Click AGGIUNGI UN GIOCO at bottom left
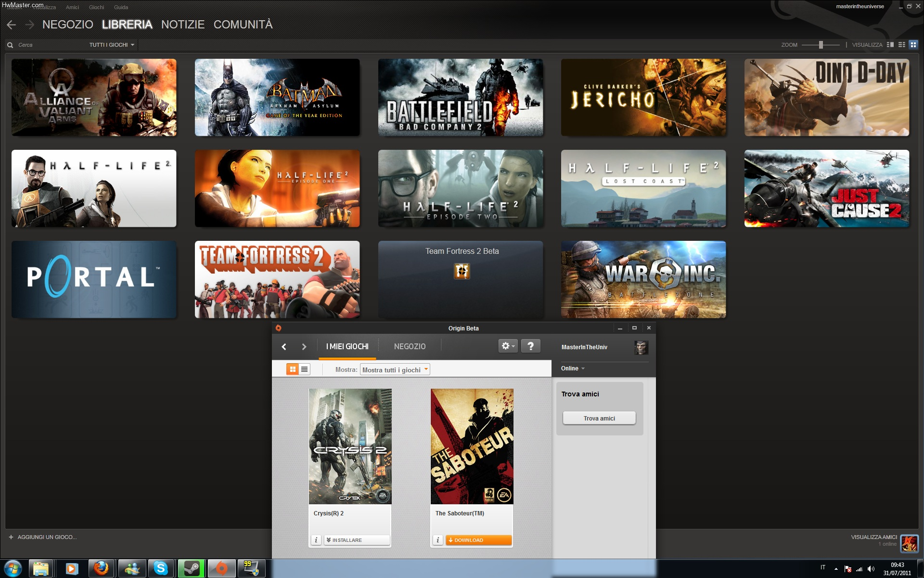Image resolution: width=924 pixels, height=578 pixels. [x=43, y=537]
